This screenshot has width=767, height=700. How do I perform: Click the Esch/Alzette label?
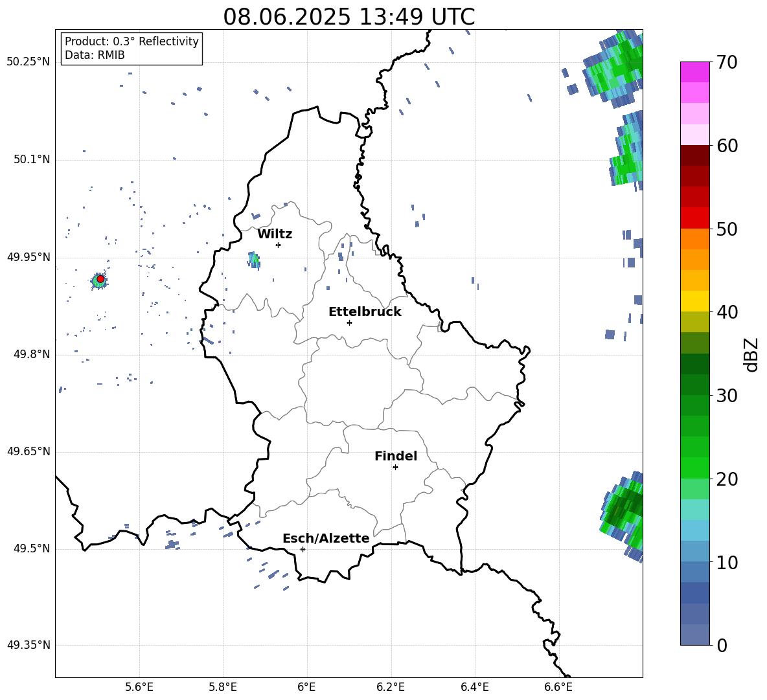tap(326, 539)
